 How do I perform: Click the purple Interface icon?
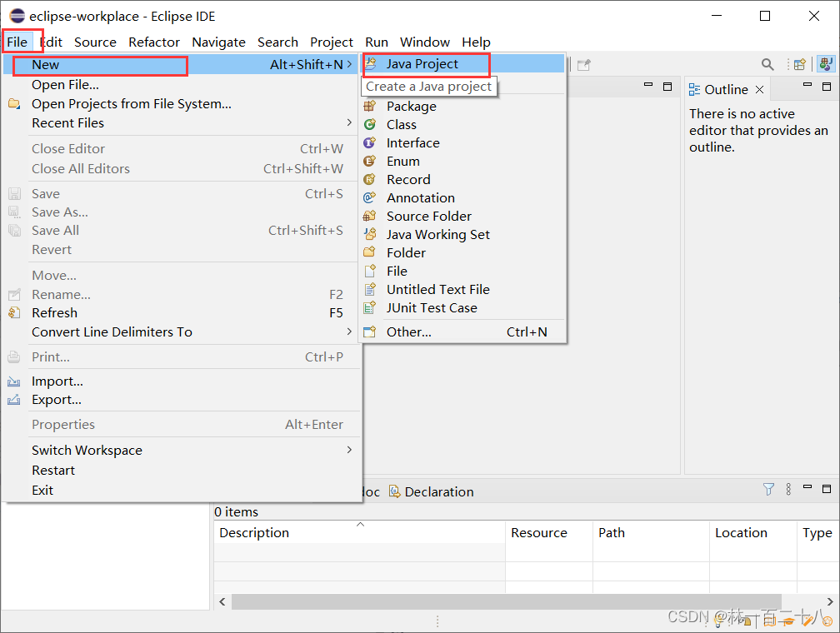pos(370,142)
